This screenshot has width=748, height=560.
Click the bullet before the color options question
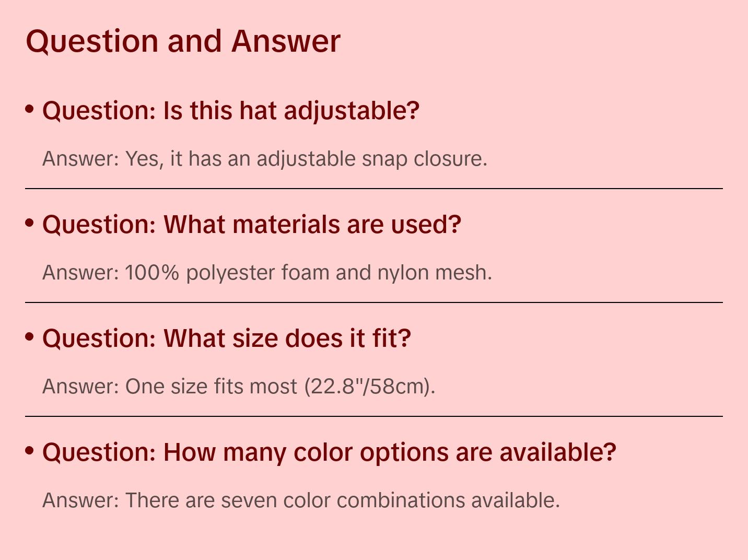tap(30, 451)
